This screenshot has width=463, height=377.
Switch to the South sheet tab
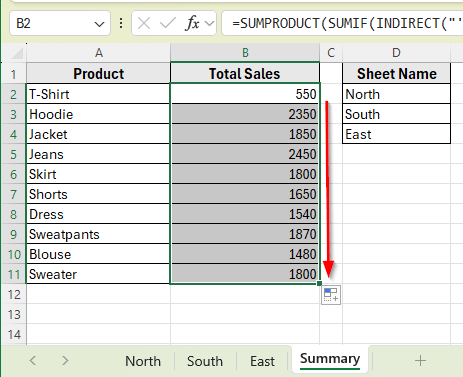205,361
